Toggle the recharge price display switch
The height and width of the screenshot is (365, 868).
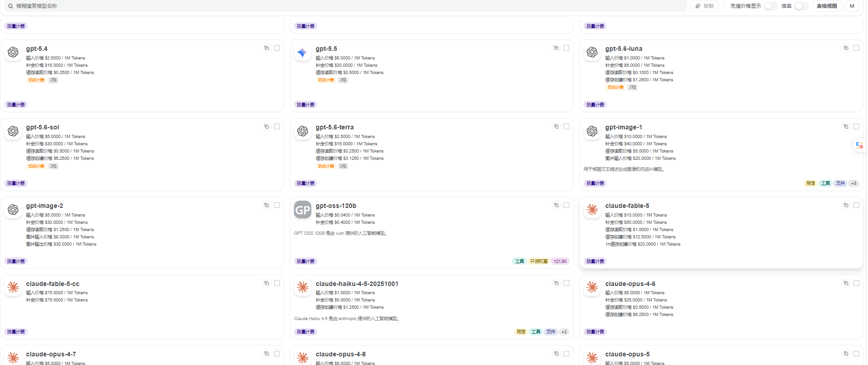pyautogui.click(x=771, y=6)
